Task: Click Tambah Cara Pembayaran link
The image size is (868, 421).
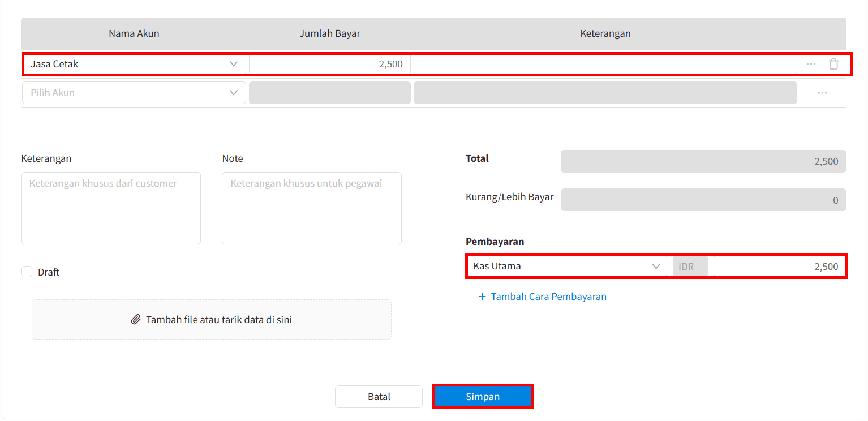Action: [548, 297]
